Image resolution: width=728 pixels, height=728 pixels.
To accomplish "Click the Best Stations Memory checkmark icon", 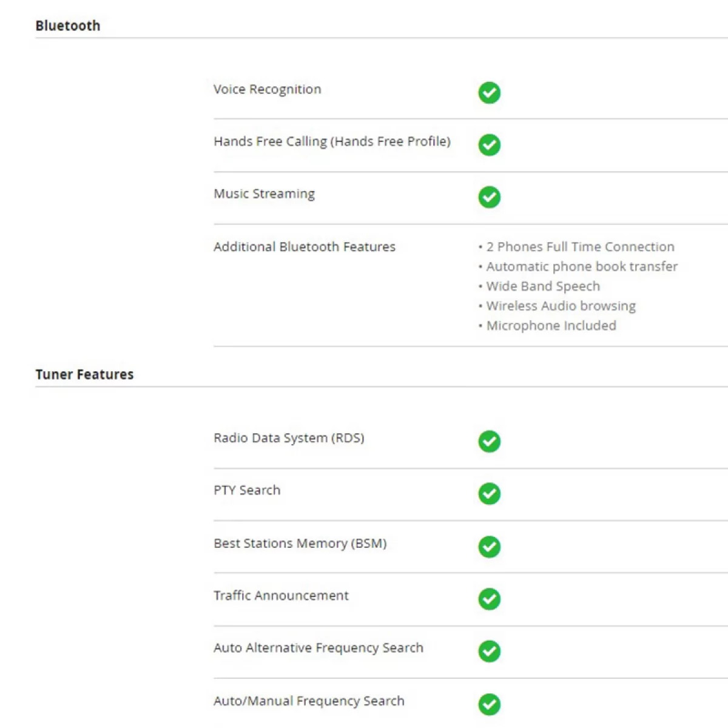I will click(489, 547).
